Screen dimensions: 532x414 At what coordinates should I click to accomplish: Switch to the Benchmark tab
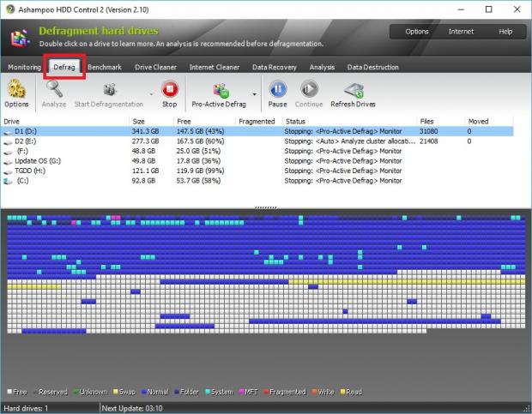[104, 67]
